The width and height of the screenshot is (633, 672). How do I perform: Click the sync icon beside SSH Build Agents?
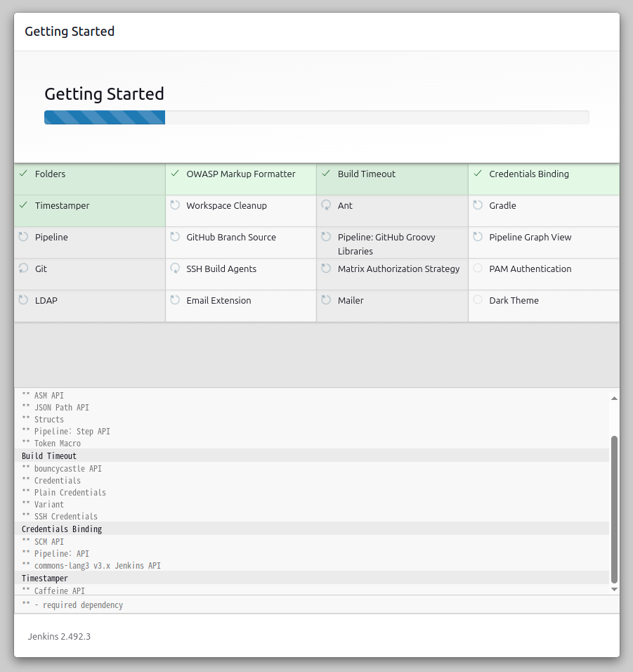click(x=175, y=269)
